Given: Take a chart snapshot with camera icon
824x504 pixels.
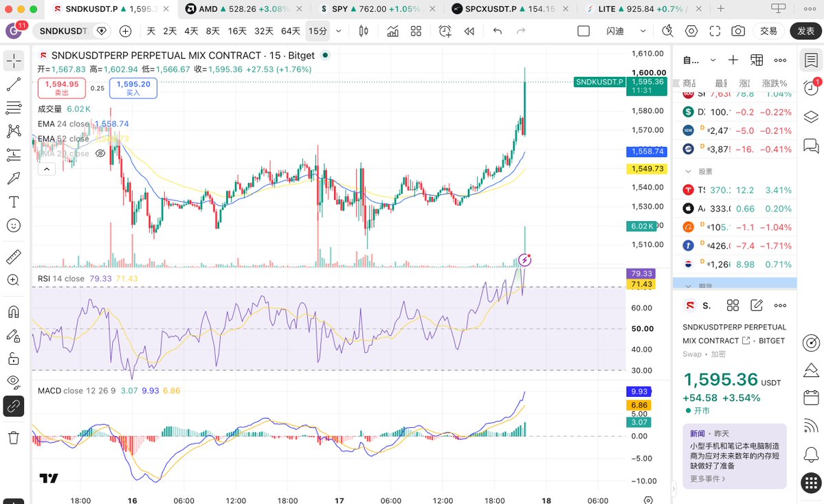Looking at the screenshot, I should click(x=738, y=32).
